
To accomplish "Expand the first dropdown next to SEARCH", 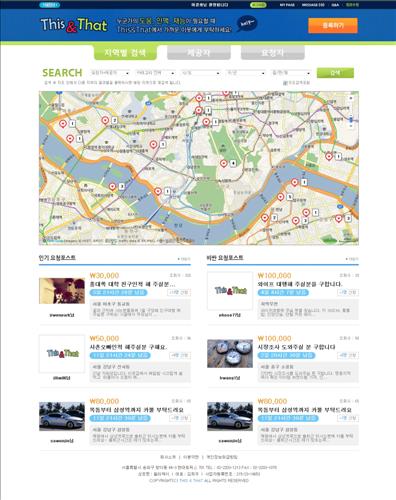I will click(x=110, y=73).
